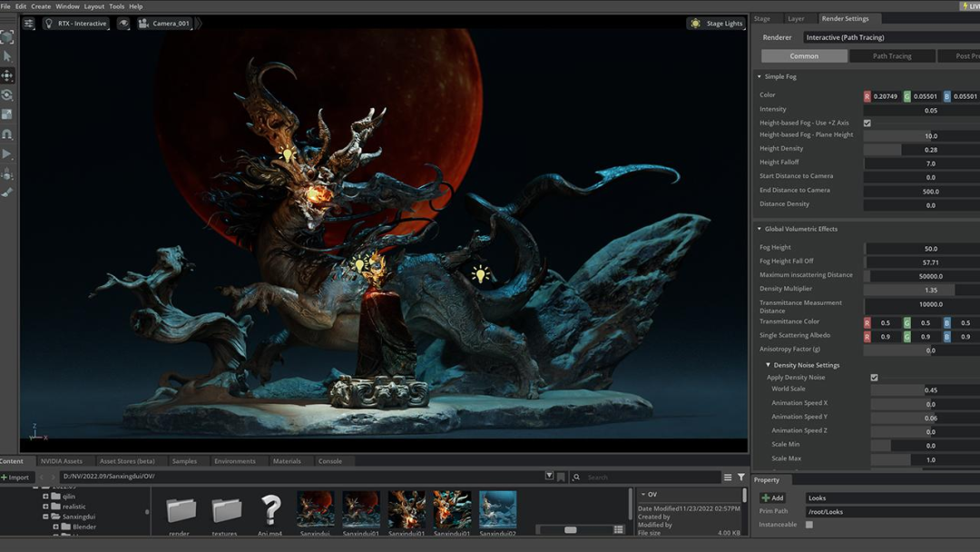Viewport: 980px width, 552px height.
Task: Adjust the Density Multiplier slider
Action: click(922, 290)
